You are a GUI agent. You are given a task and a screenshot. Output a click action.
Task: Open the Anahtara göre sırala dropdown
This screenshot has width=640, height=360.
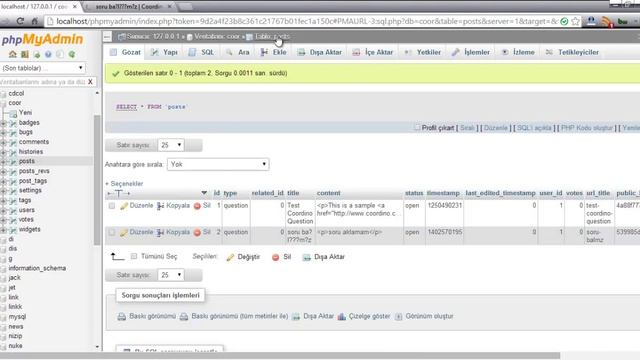pos(218,164)
